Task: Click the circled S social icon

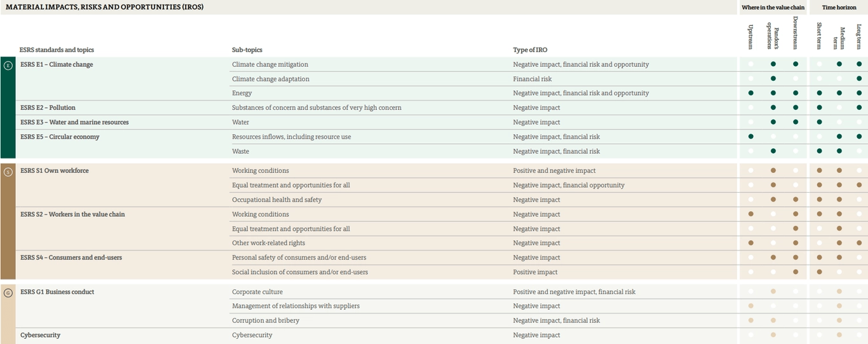Action: click(8, 172)
